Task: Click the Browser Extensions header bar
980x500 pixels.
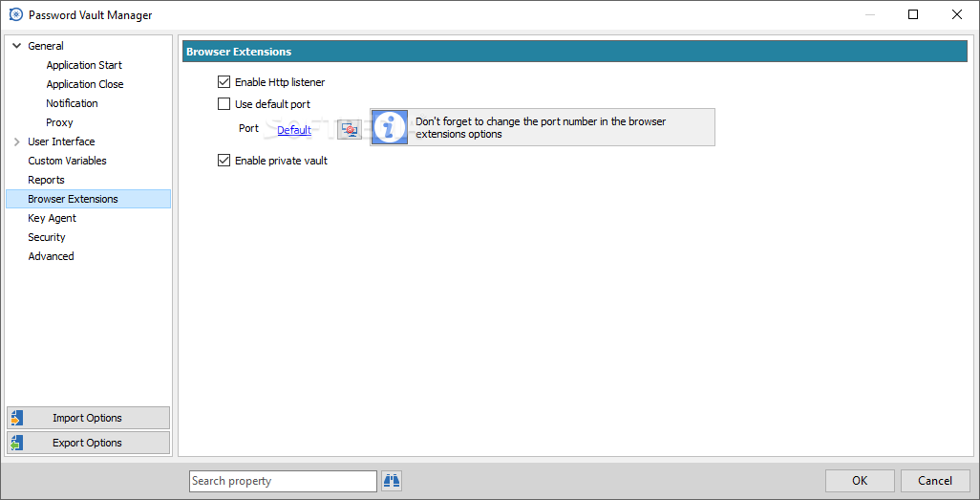Action: coord(575,52)
